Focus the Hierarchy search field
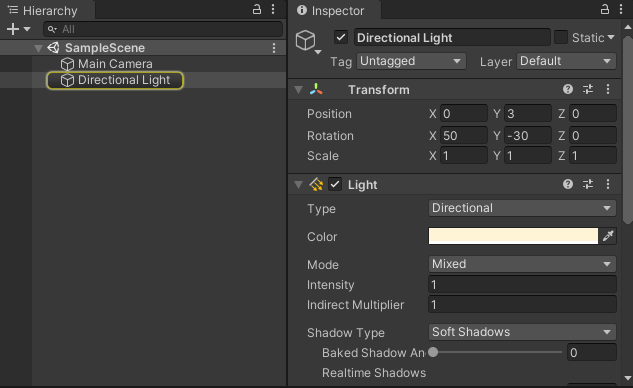 [x=163, y=29]
